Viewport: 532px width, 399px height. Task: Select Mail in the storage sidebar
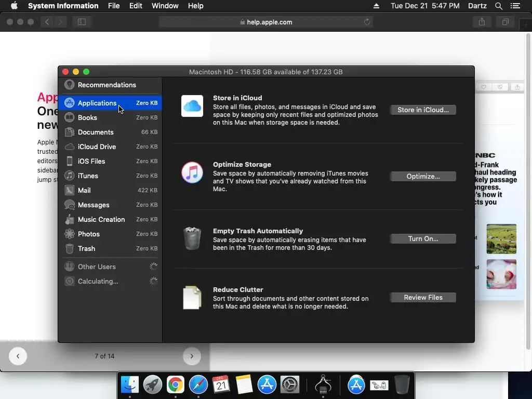click(110, 190)
